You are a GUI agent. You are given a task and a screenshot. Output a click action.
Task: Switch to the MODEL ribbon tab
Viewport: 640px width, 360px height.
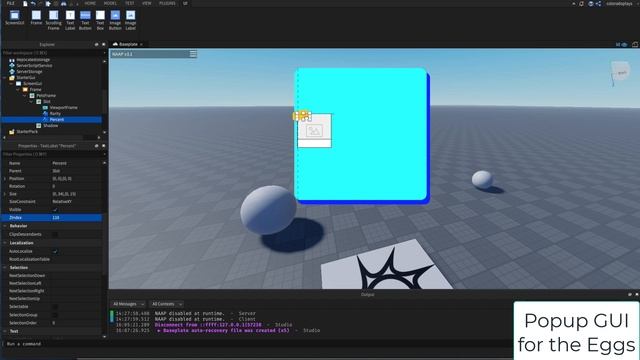pyautogui.click(x=110, y=3)
